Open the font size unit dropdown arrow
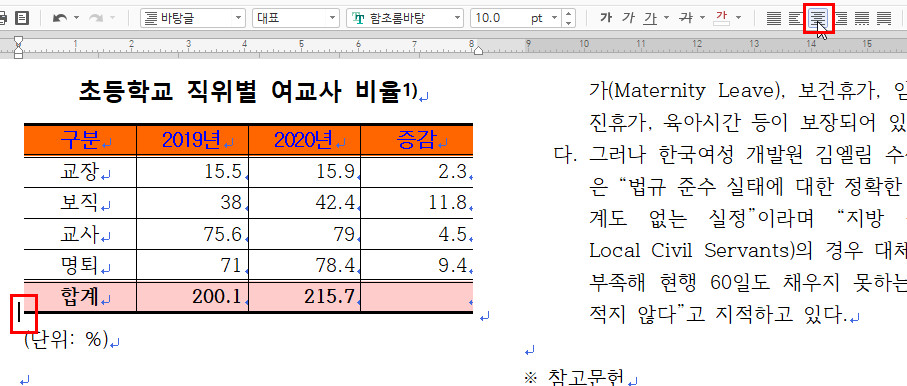907x386 pixels. 554,18
